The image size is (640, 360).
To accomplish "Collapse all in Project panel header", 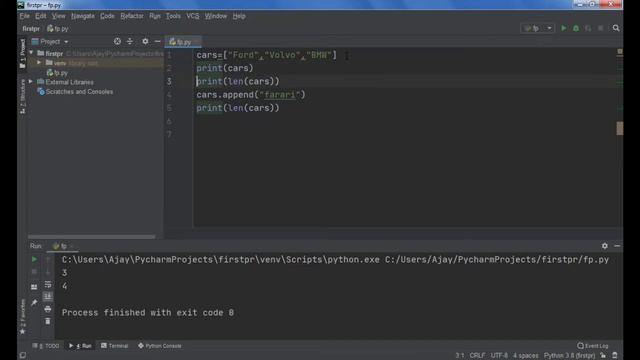I will click(x=130, y=41).
